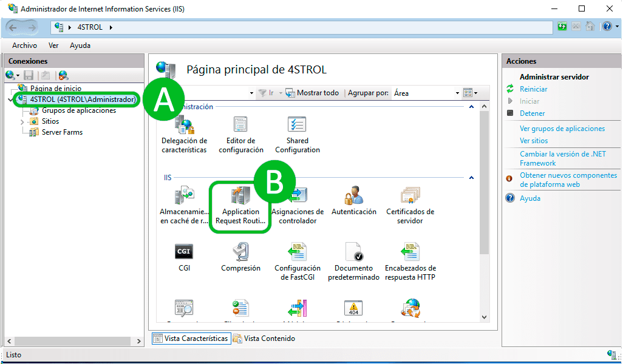
Task: Open Delegación de características feature
Action: (x=184, y=135)
